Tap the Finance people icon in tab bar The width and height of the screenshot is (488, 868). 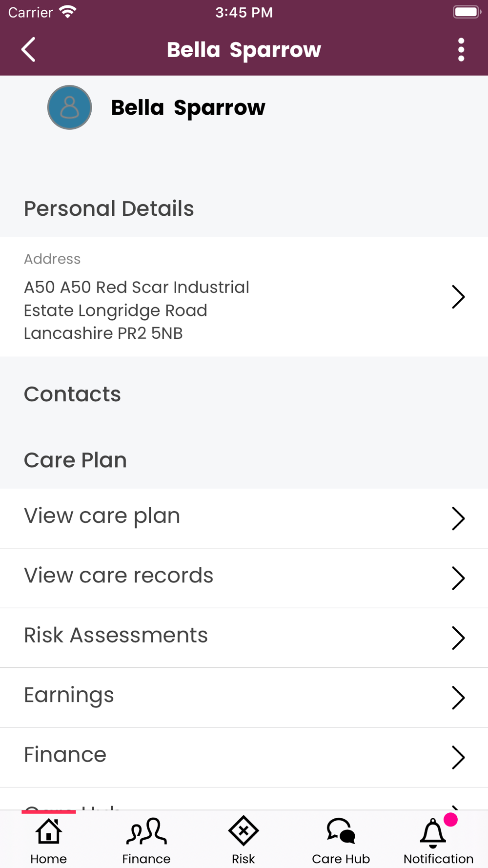coord(146,831)
